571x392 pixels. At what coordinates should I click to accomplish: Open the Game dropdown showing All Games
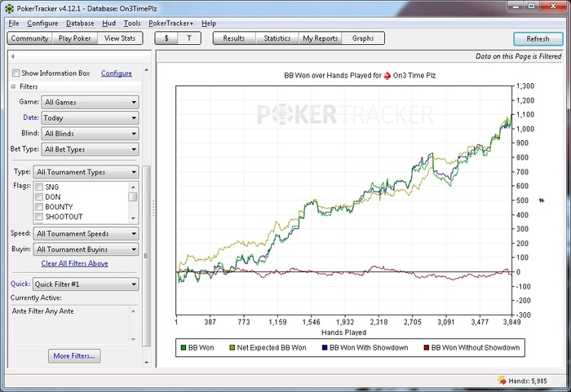tap(90, 102)
